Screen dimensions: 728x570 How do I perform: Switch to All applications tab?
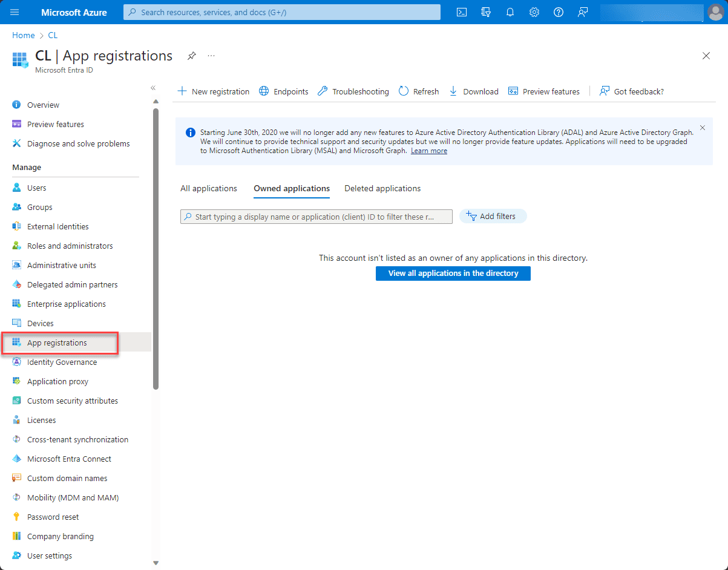coord(209,188)
